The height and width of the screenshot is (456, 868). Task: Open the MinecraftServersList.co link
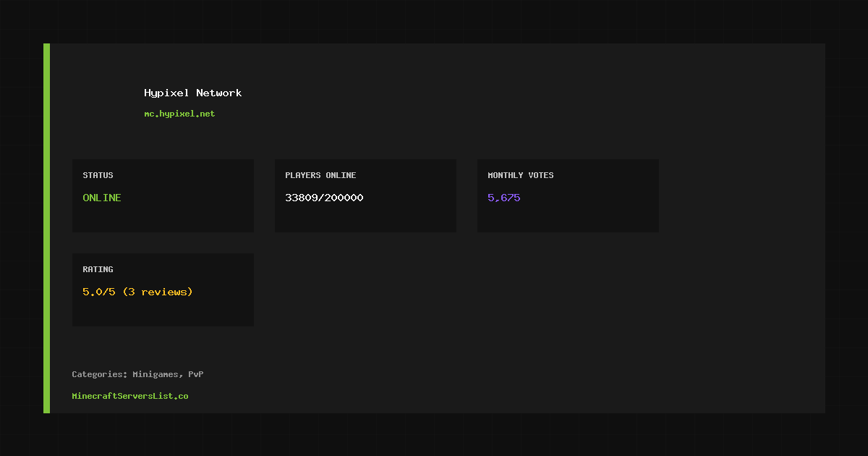[x=130, y=396]
